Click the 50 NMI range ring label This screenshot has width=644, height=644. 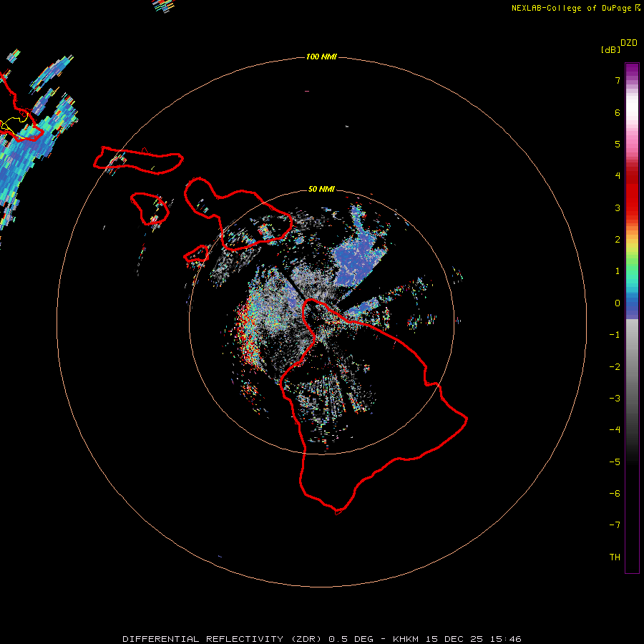321,189
